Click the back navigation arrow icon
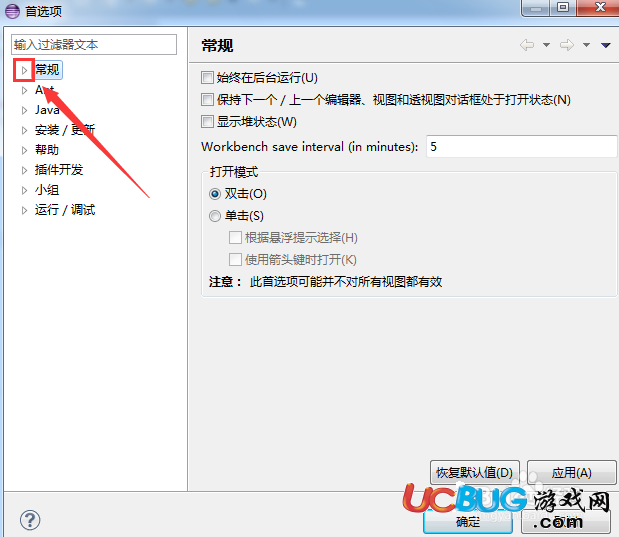Viewport: 619px width, 537px height. (527, 45)
